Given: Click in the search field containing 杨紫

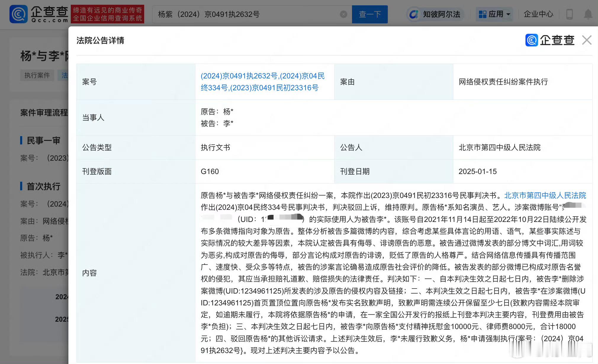Looking at the screenshot, I should [252, 14].
